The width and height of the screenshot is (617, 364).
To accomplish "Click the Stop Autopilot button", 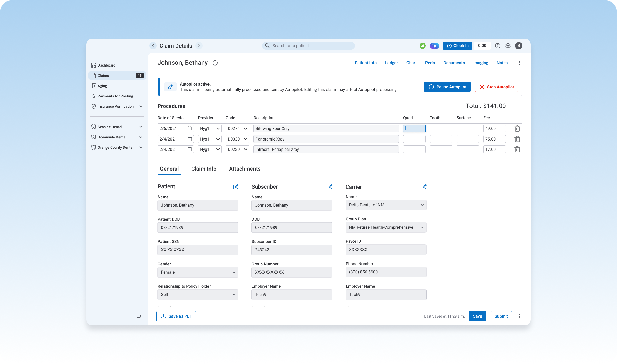I will click(496, 87).
